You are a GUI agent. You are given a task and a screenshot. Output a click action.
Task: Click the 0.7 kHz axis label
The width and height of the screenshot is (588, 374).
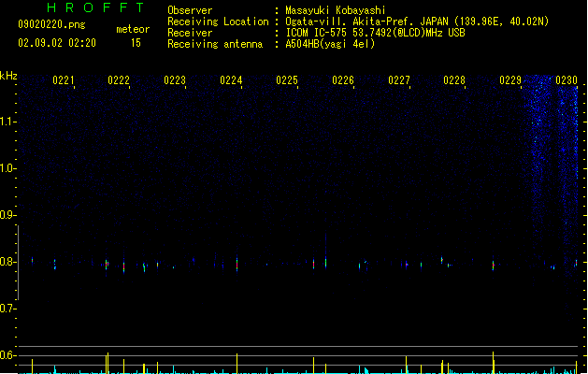click(x=7, y=309)
